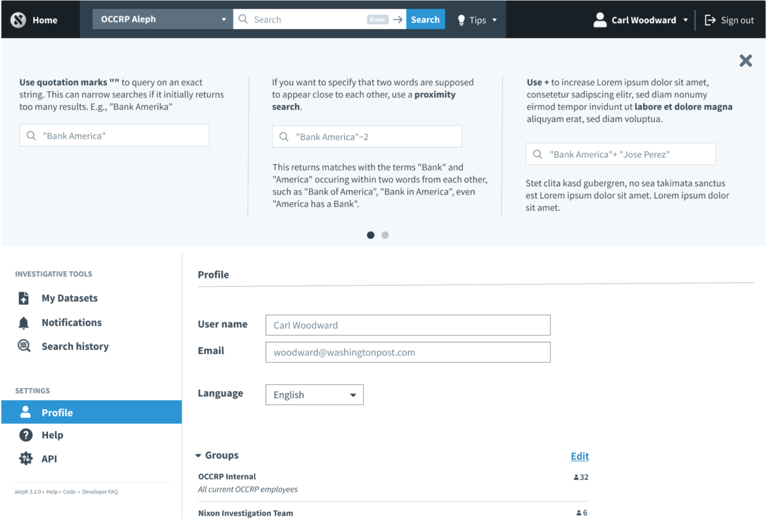This screenshot has height=532, width=766.
Task: Open the user account avatar icon
Action: [600, 19]
